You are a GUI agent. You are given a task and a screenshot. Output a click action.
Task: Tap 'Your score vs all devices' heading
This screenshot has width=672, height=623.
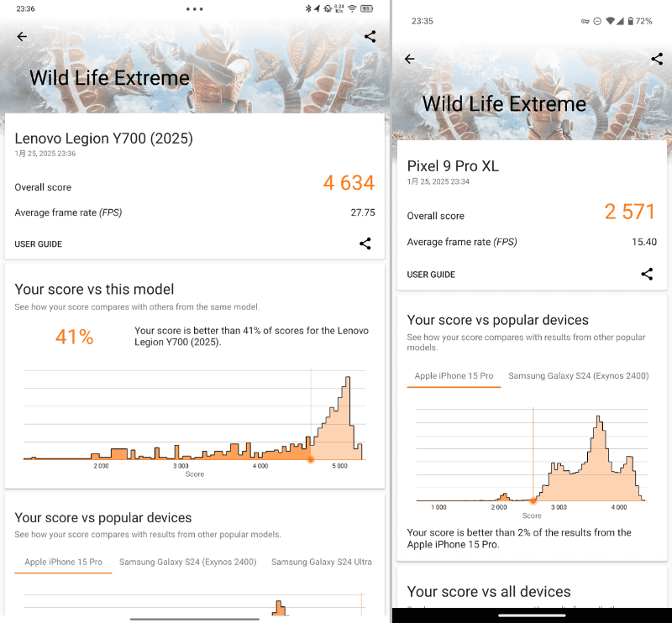(489, 592)
